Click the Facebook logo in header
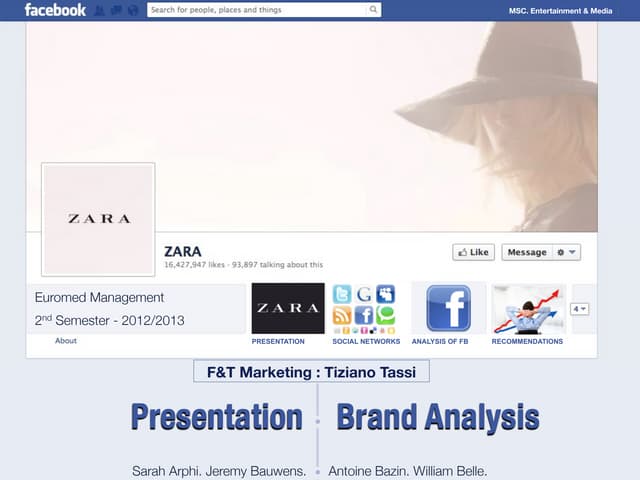Screen dimensions: 640x480 coord(55,10)
